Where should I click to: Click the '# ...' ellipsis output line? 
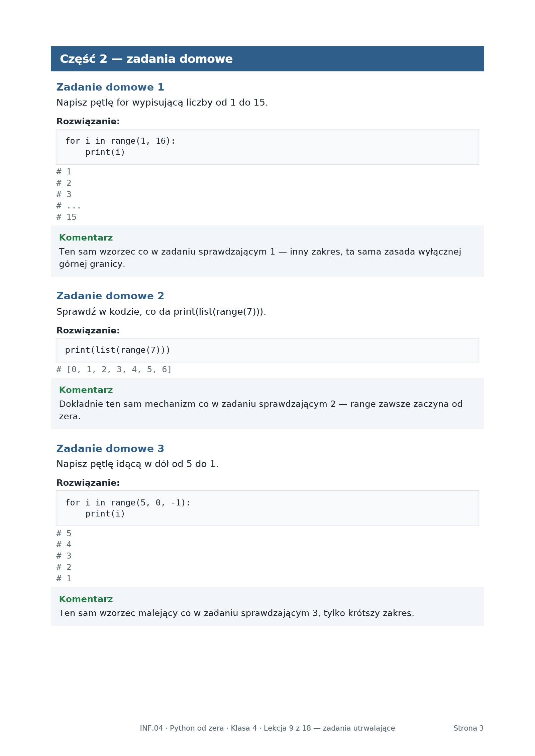click(69, 206)
